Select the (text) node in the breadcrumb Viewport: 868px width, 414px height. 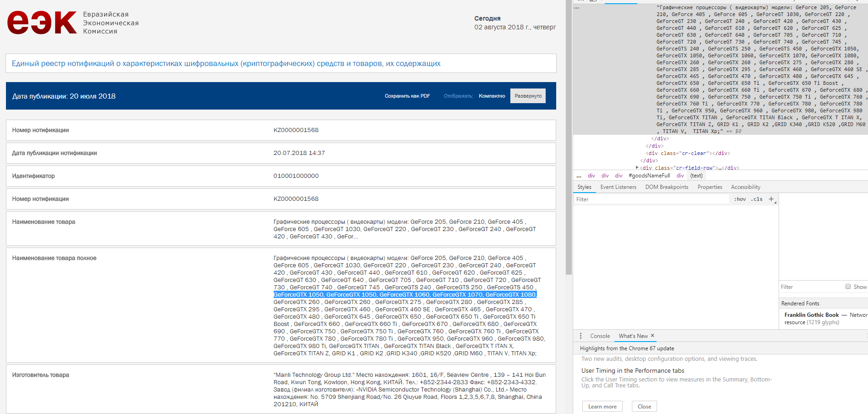696,176
